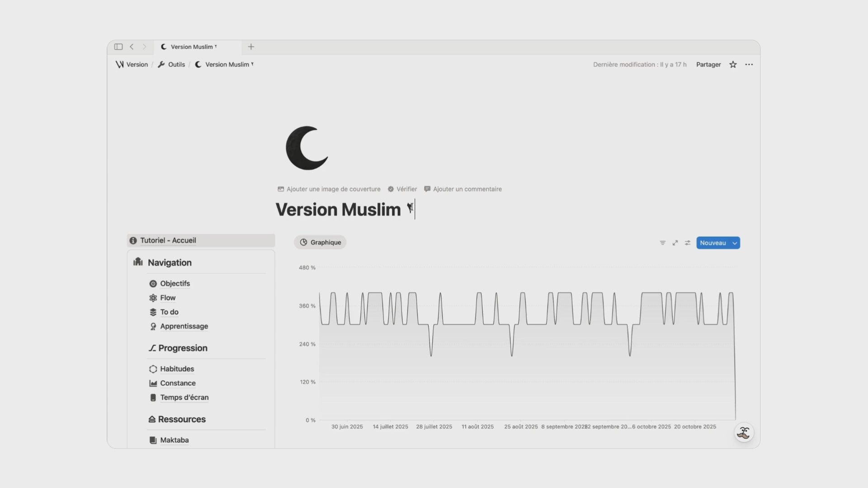The width and height of the screenshot is (868, 488).
Task: Navigate to the Objectifs page
Action: click(x=175, y=283)
